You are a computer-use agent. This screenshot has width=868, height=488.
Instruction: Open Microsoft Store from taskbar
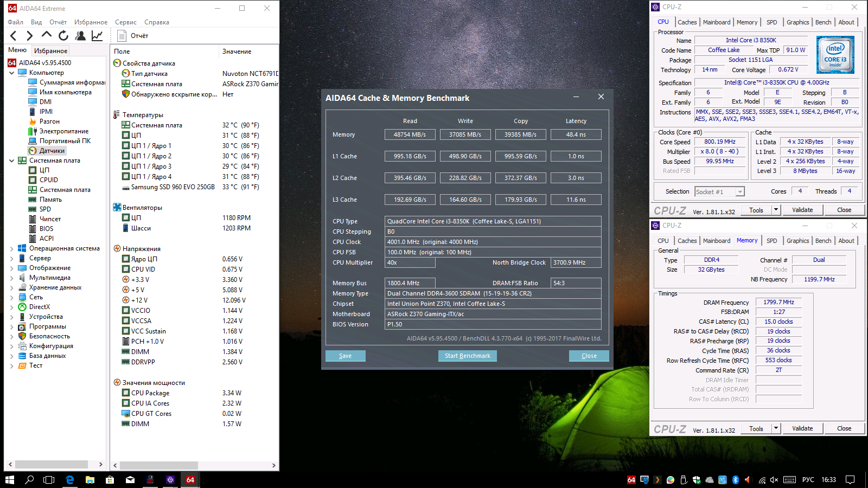110,480
